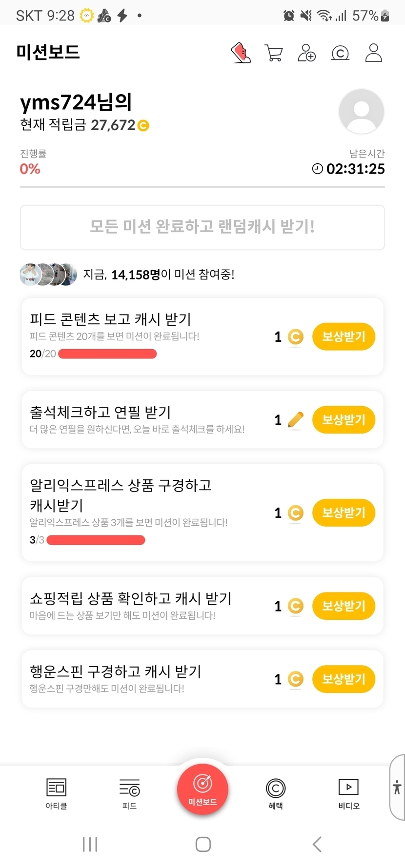
Task: Claim reward for 쇼핑적립 상품 mission
Action: click(x=344, y=606)
